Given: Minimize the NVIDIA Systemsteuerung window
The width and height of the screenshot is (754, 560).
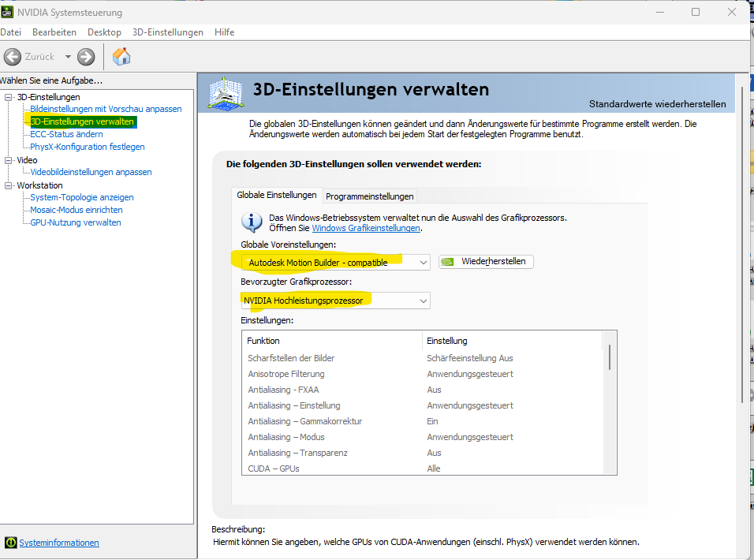Looking at the screenshot, I should (x=660, y=12).
